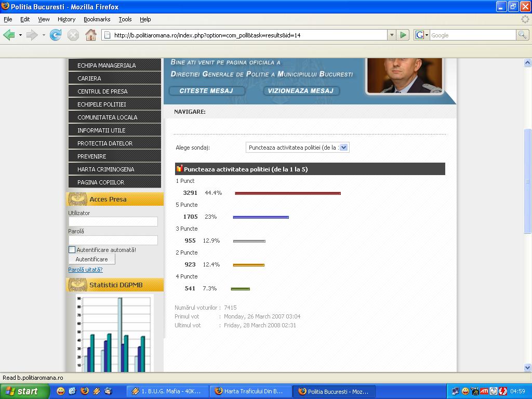Open the HARTA CRIMINOGENA sidebar item
The height and width of the screenshot is (399, 532).
point(106,169)
